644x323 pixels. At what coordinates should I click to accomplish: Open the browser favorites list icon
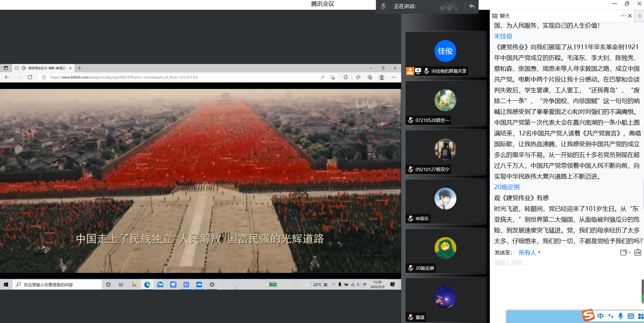coord(358,77)
